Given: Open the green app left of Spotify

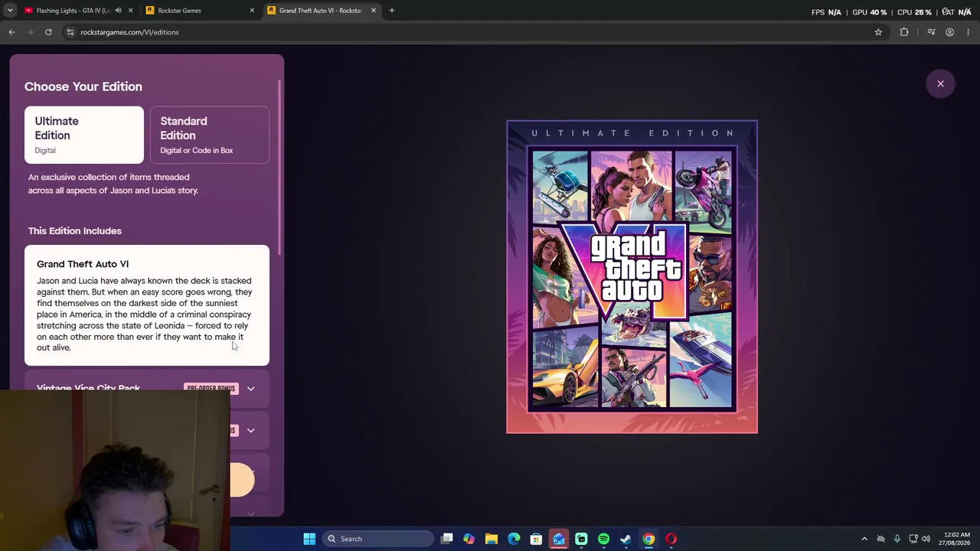Looking at the screenshot, I should [x=581, y=539].
